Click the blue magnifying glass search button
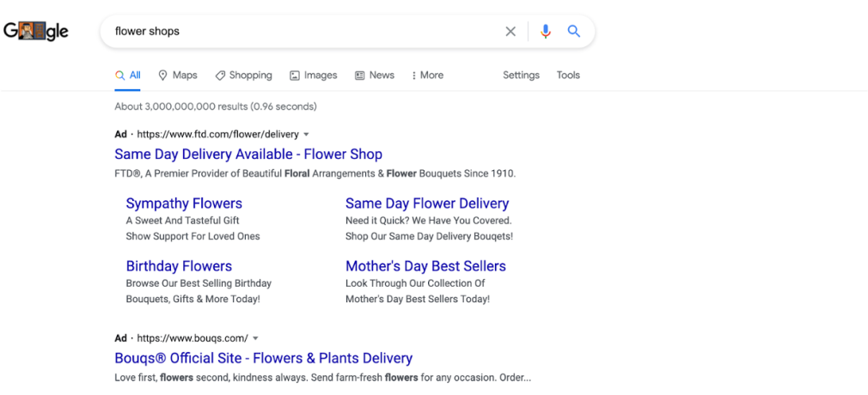 point(574,32)
